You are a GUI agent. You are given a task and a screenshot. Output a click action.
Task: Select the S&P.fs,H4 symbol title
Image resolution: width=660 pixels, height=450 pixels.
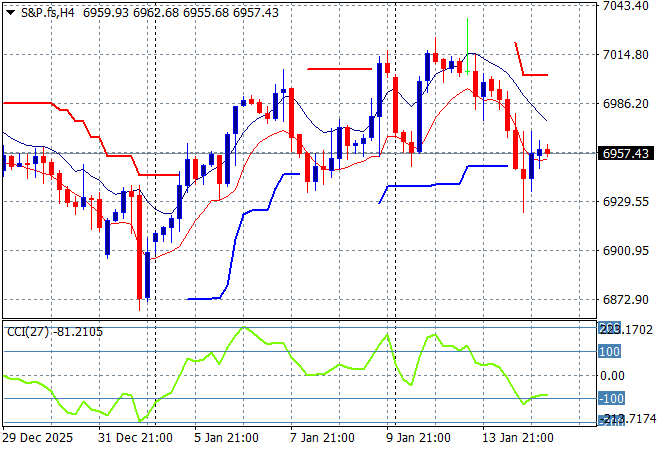click(48, 13)
